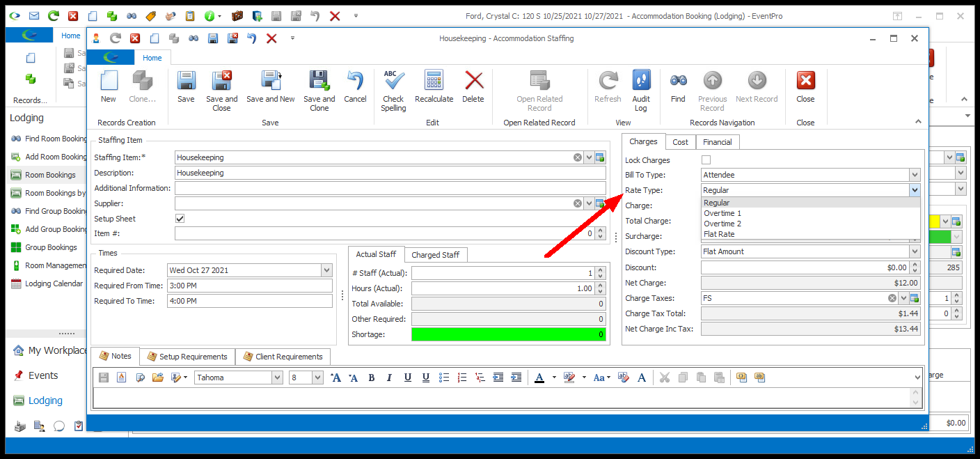This screenshot has height=459, width=980.
Task: Choose font color in notes toolbar
Action: [539, 378]
